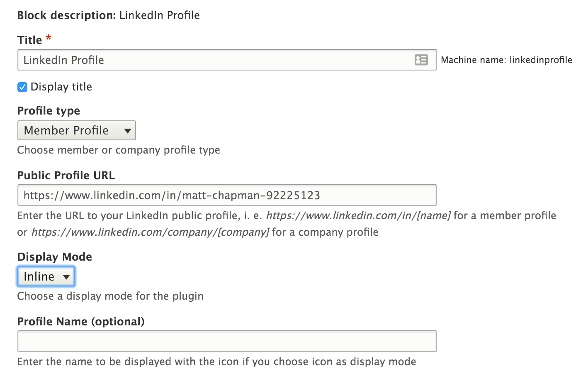
Task: Click the contact card icon in Title field
Action: pos(421,60)
